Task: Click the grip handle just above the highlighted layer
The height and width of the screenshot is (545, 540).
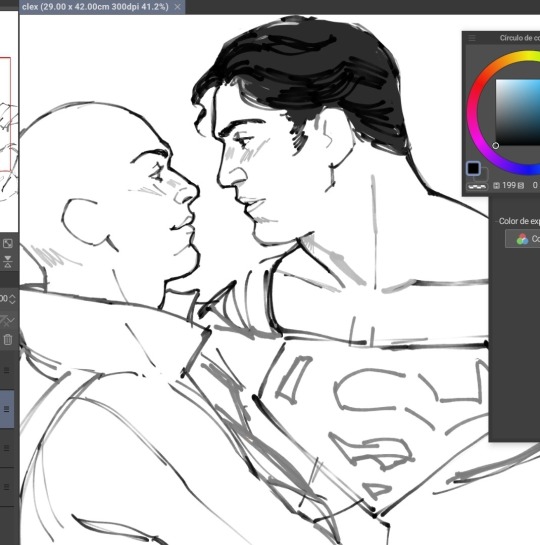Action: pyautogui.click(x=7, y=371)
